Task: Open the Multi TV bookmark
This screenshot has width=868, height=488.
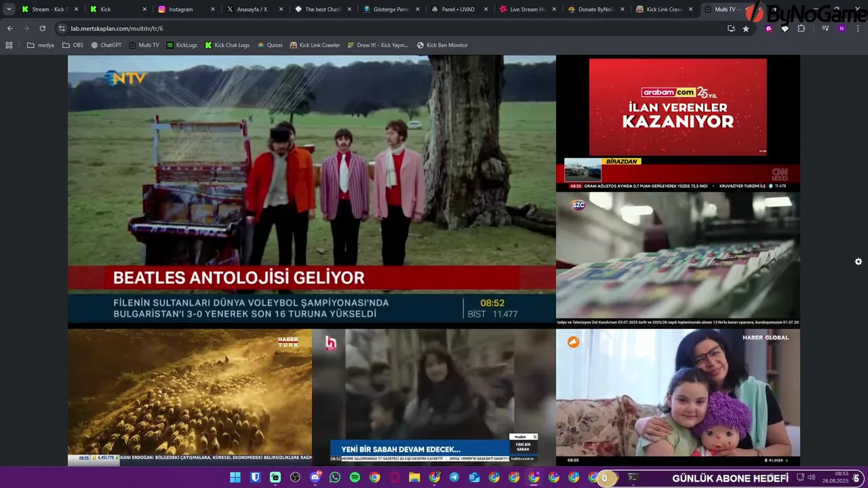Action: [144, 45]
